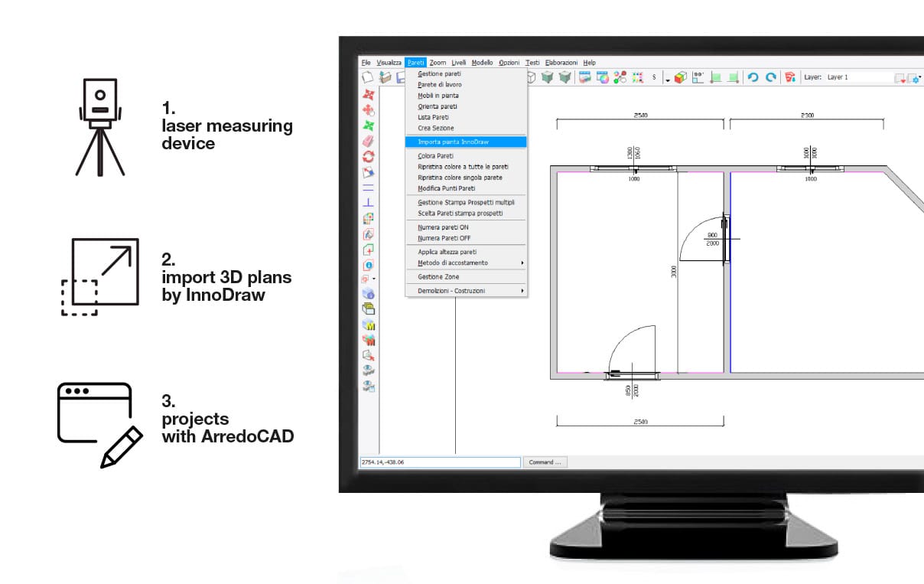Open the Testi menu
This screenshot has height=584, width=924.
[532, 62]
